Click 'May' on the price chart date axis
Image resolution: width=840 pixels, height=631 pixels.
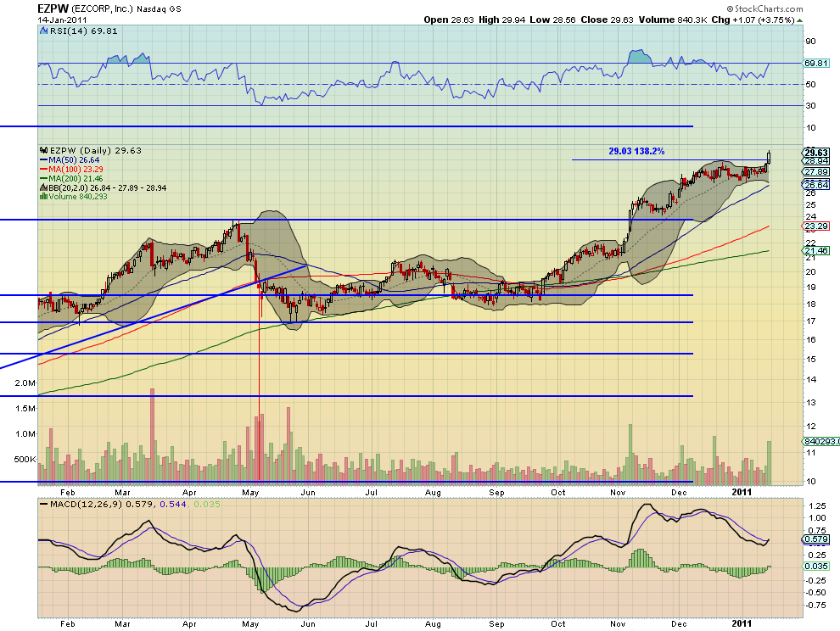click(x=250, y=492)
